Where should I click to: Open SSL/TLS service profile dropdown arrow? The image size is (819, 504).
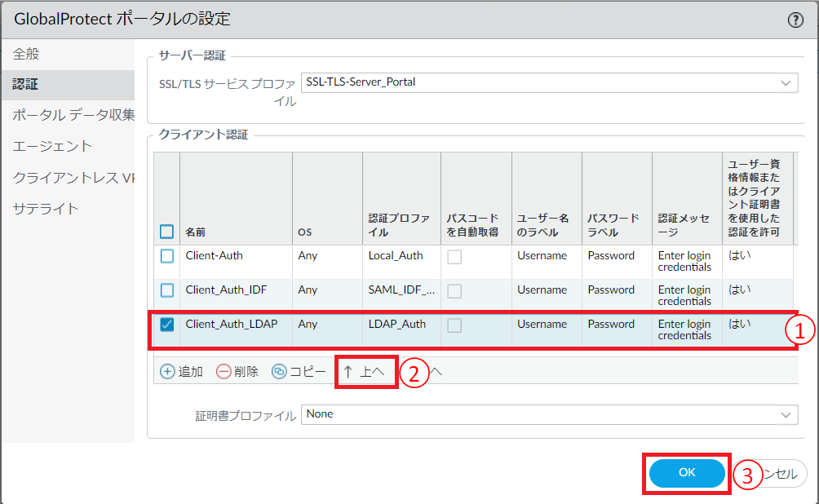click(x=786, y=83)
